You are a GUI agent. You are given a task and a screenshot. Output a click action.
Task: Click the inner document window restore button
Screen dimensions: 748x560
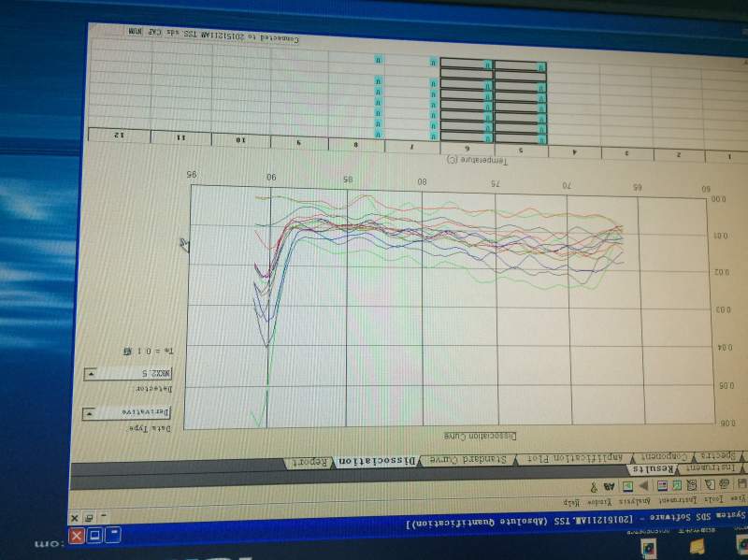(88, 518)
